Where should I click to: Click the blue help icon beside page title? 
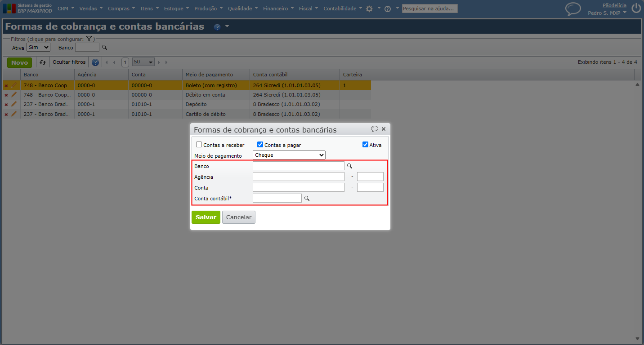(x=217, y=27)
